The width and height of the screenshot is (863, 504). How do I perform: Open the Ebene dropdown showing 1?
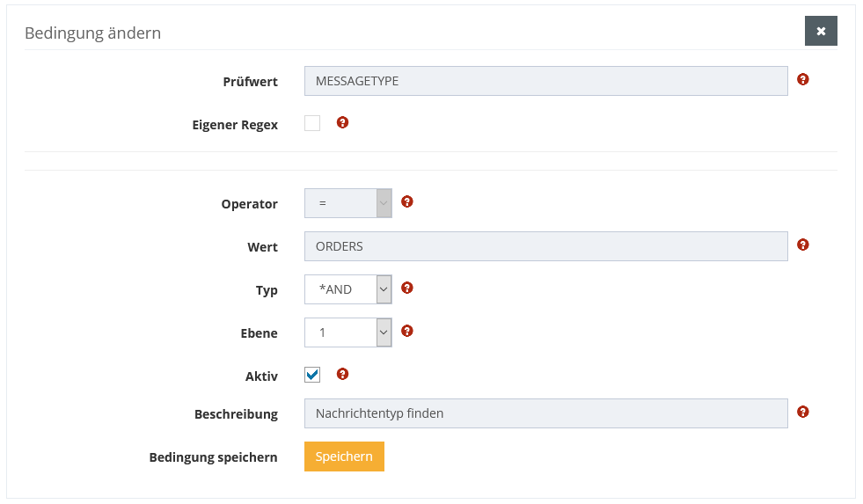[347, 332]
